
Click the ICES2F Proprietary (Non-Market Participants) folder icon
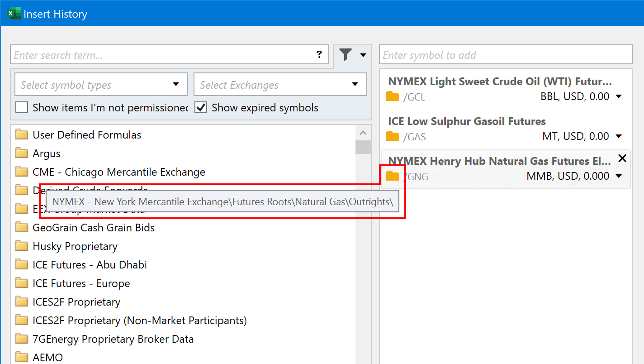click(22, 321)
